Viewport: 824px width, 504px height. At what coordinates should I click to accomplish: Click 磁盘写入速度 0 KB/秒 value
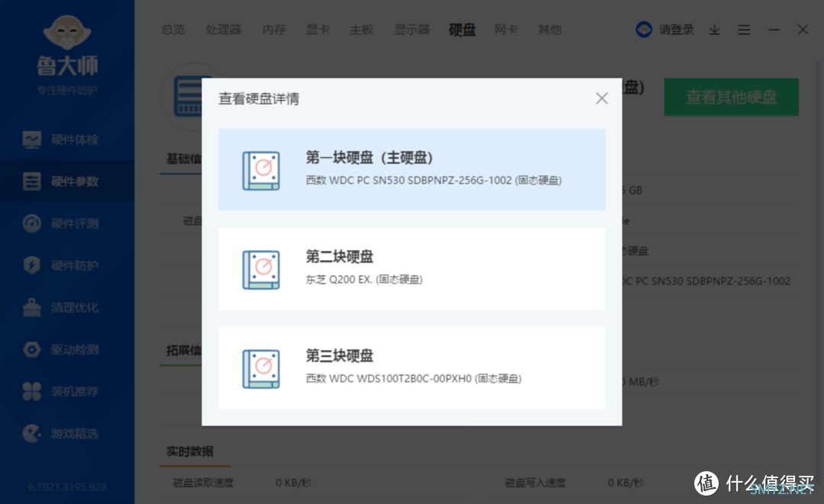626,483
